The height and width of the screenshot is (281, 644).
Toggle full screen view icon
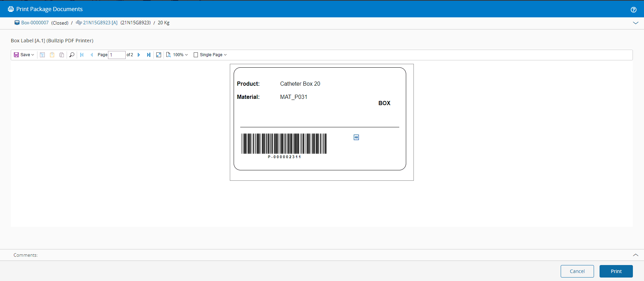tap(159, 55)
